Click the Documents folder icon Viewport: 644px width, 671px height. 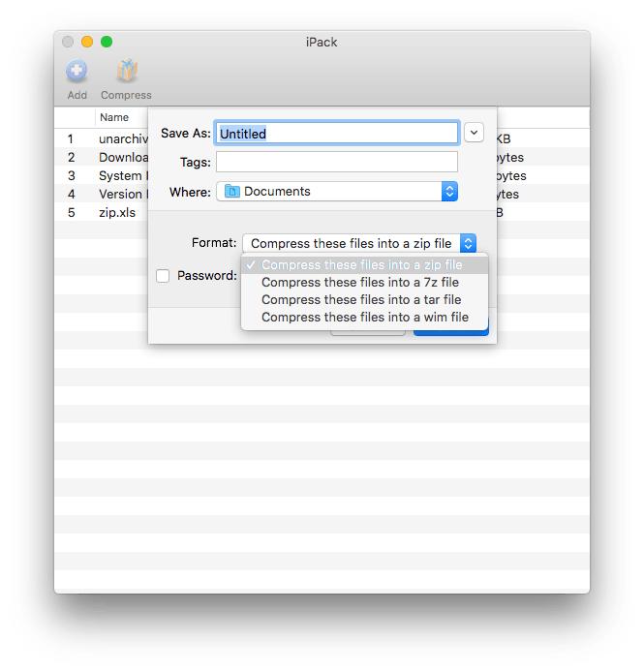point(231,191)
